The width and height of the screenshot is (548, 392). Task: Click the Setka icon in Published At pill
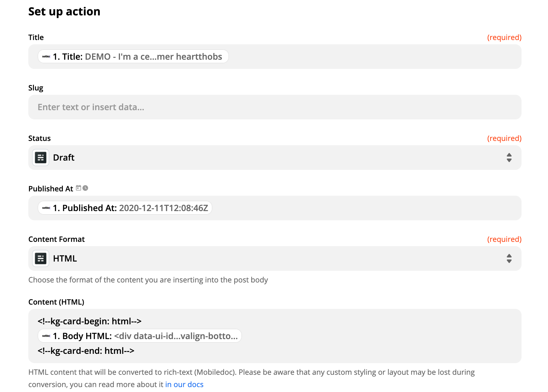click(x=46, y=208)
